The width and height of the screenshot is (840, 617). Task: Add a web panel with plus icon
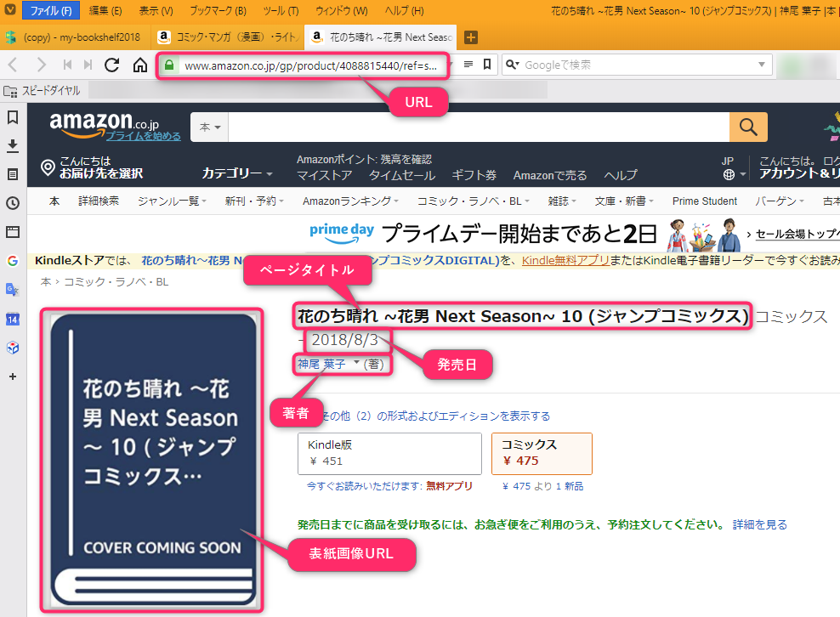[x=13, y=376]
